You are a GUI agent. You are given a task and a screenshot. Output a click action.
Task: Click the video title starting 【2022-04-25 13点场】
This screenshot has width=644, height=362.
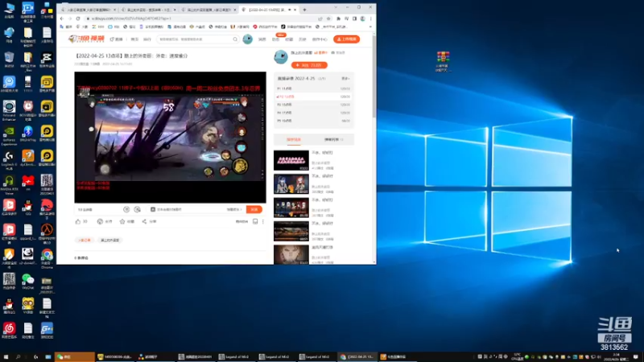pyautogui.click(x=132, y=56)
